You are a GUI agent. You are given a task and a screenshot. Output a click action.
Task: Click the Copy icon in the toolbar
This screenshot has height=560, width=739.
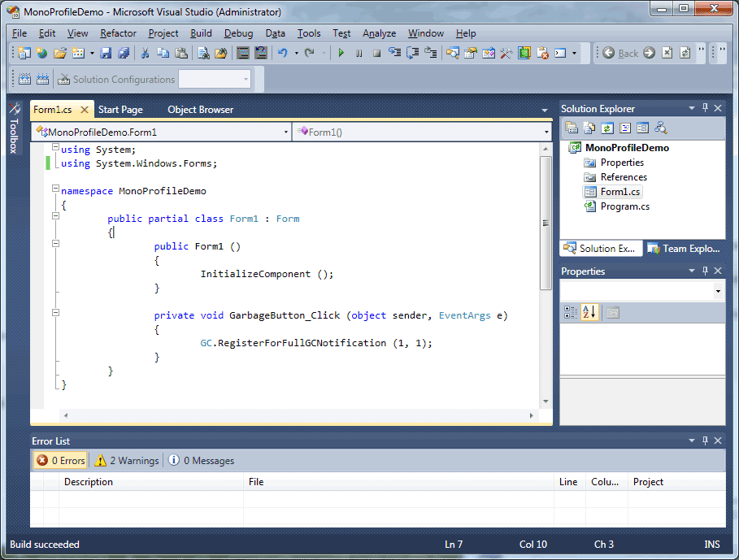163,53
